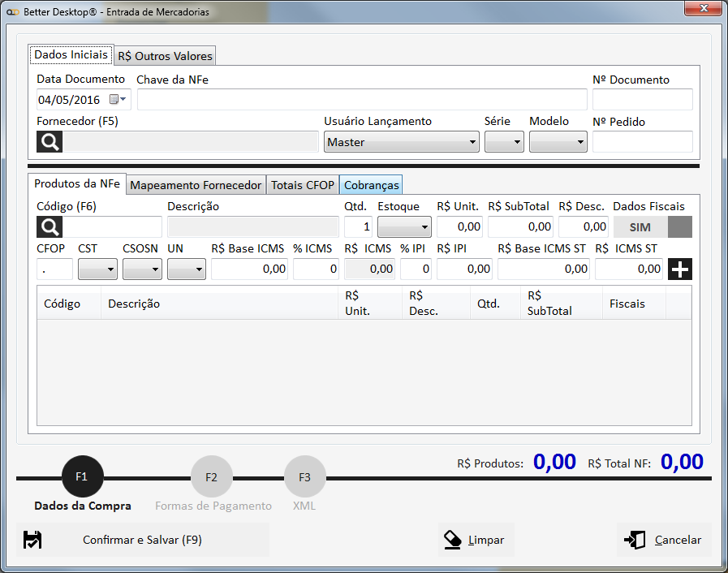
Task: Switch to the Cobranças tab
Action: (371, 185)
